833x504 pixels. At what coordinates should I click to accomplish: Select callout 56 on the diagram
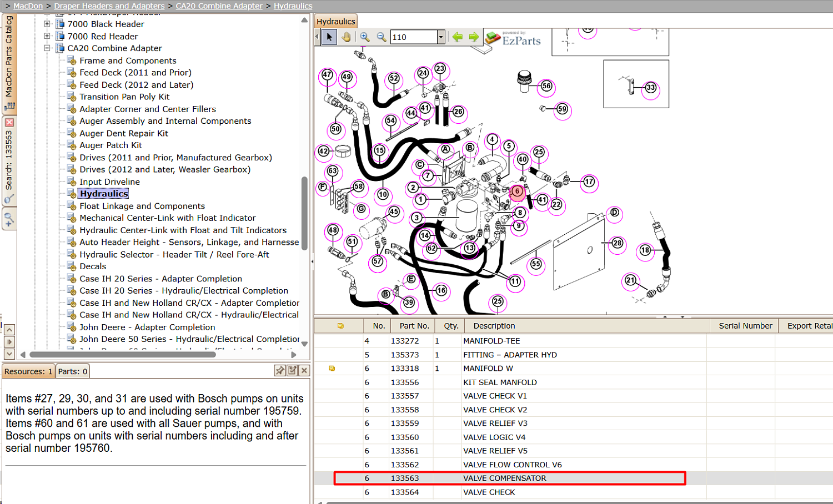546,86
